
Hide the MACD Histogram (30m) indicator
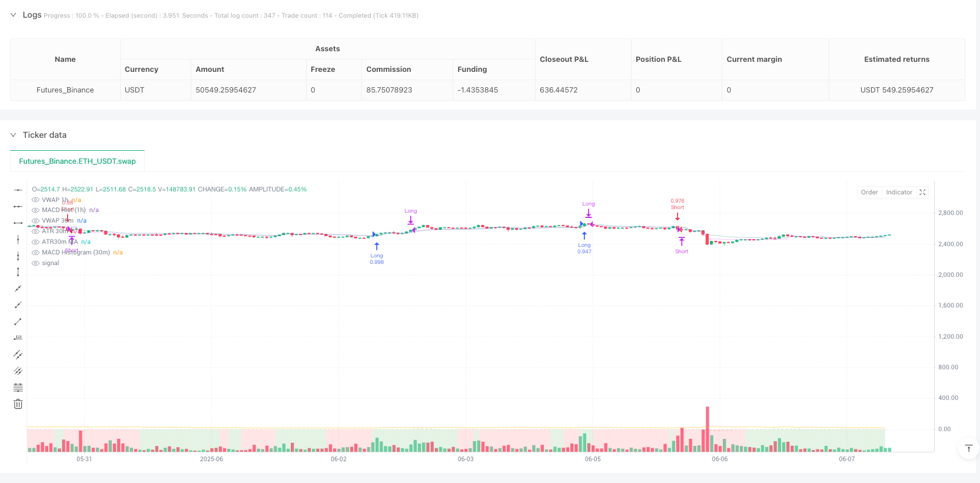tap(36, 253)
